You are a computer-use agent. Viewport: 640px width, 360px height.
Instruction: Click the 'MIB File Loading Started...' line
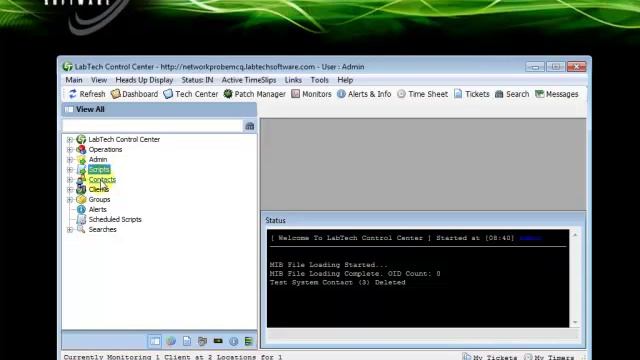point(329,265)
